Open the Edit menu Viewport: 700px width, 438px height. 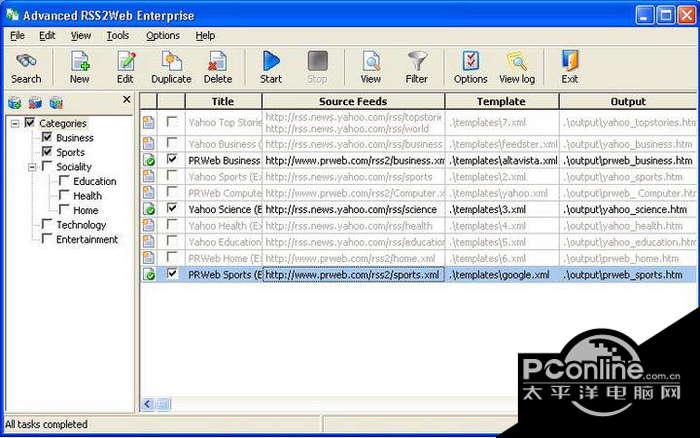pyautogui.click(x=47, y=35)
